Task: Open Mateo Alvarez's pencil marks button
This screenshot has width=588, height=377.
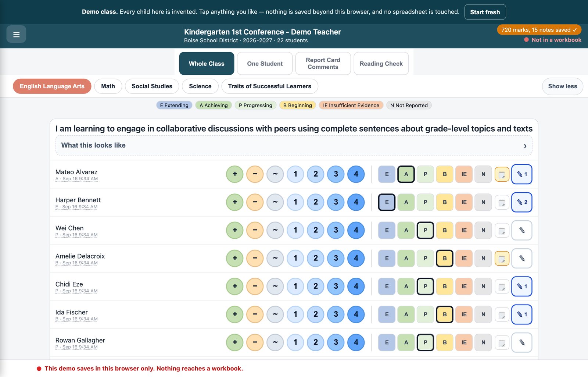Action: pyautogui.click(x=522, y=174)
